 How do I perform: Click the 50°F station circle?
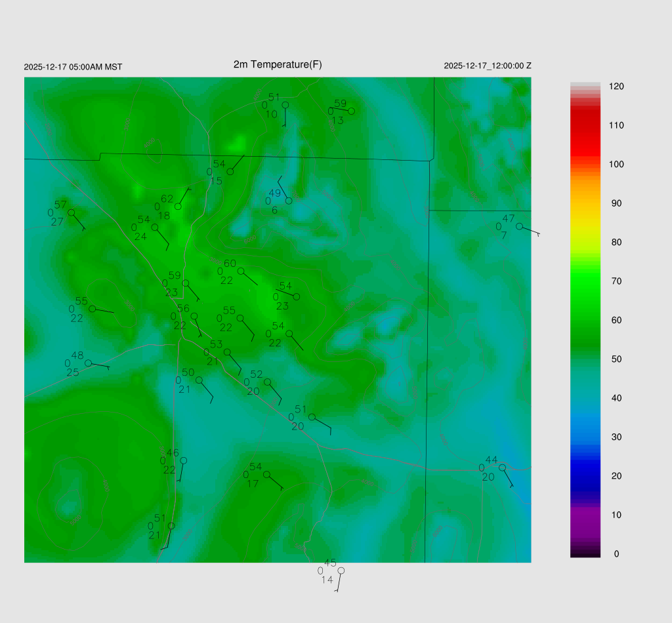tap(199, 380)
